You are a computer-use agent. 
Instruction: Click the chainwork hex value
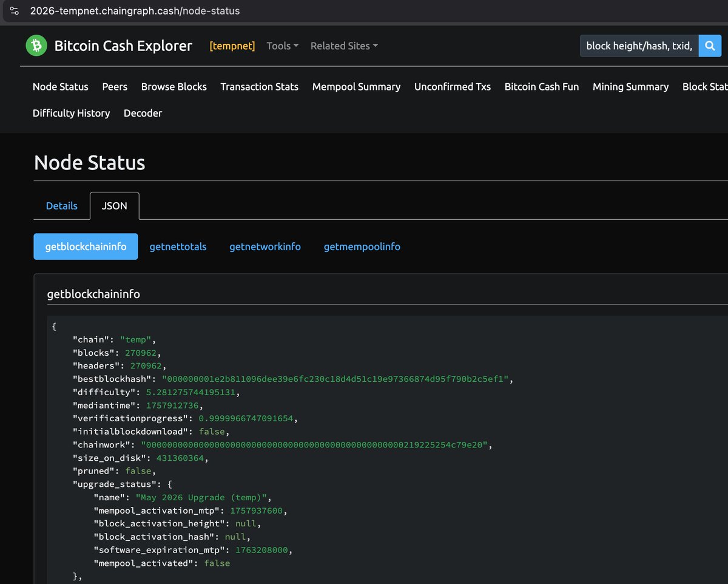pos(314,445)
